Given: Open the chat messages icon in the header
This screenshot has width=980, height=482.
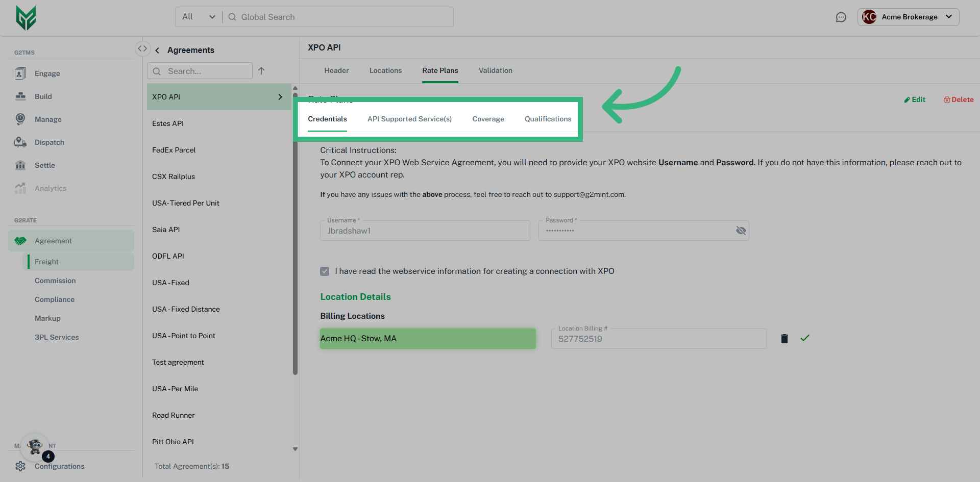Looking at the screenshot, I should pos(841,17).
